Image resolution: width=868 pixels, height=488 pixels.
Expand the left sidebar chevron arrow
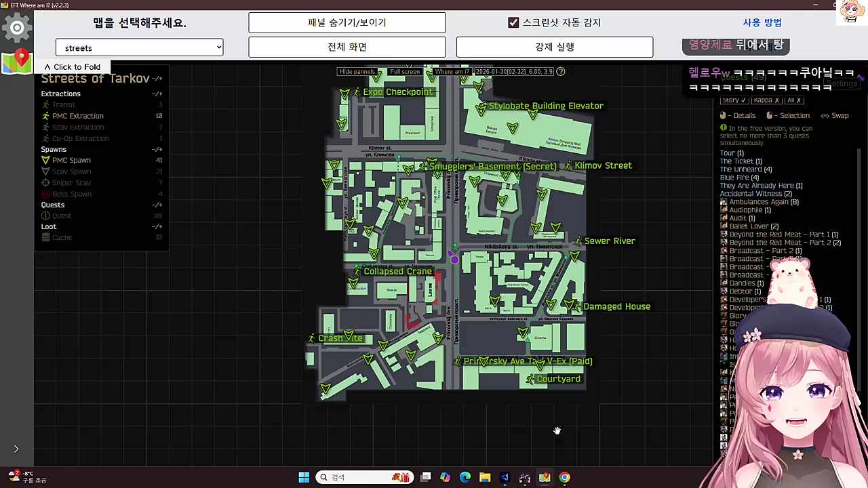(x=16, y=449)
